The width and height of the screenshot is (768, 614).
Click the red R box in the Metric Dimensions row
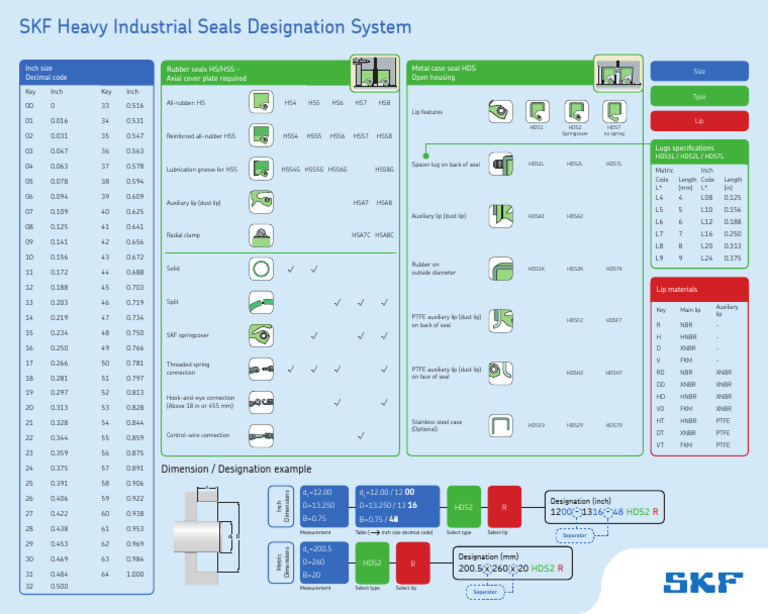pyautogui.click(x=413, y=563)
